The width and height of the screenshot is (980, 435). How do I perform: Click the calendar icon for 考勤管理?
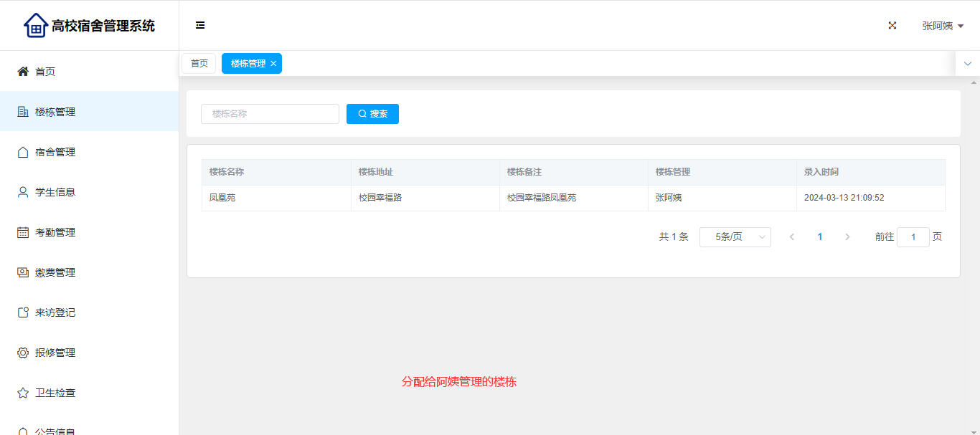[x=23, y=232]
